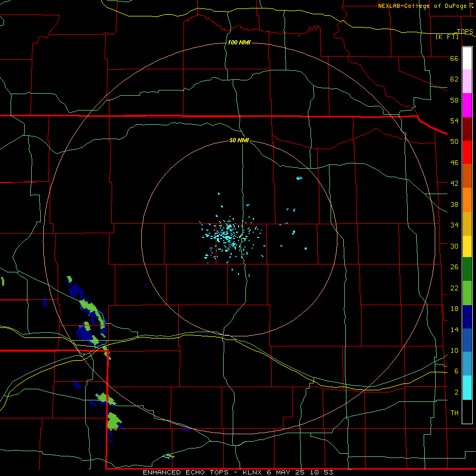Click the legend value '46'
476x476 pixels.
(454, 162)
